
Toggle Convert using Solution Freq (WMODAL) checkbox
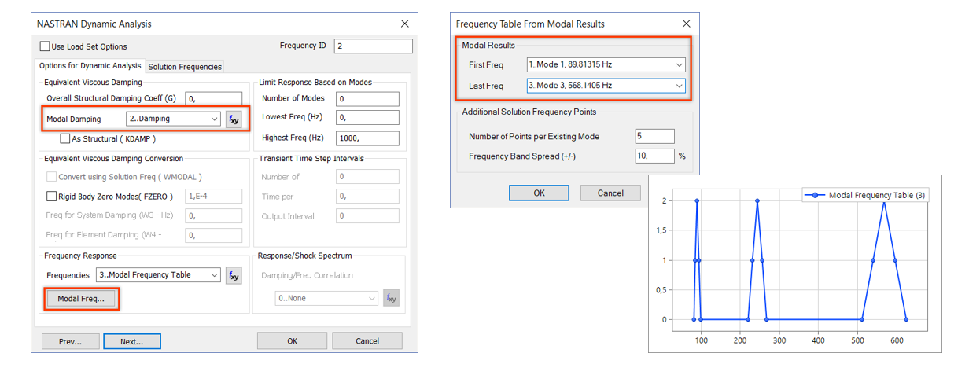coord(52,177)
